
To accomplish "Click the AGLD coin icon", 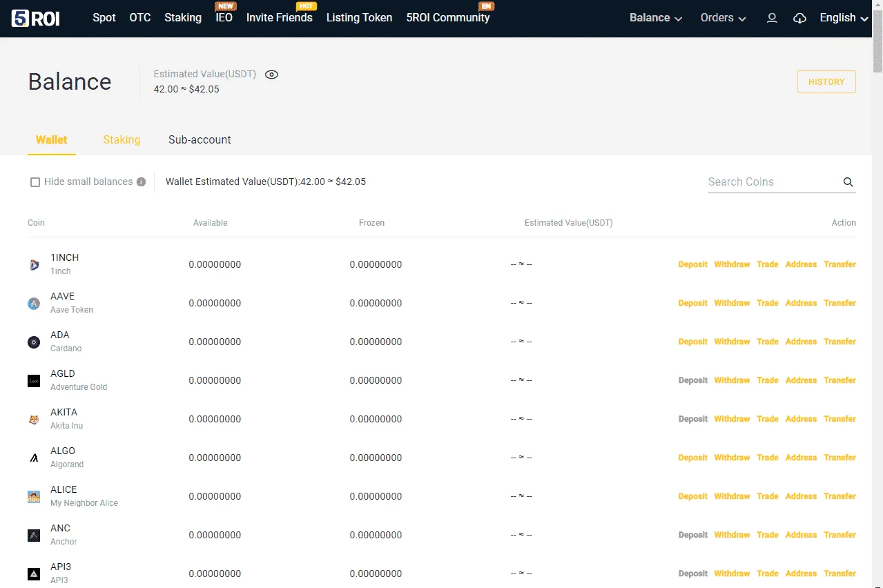I will pyautogui.click(x=34, y=380).
